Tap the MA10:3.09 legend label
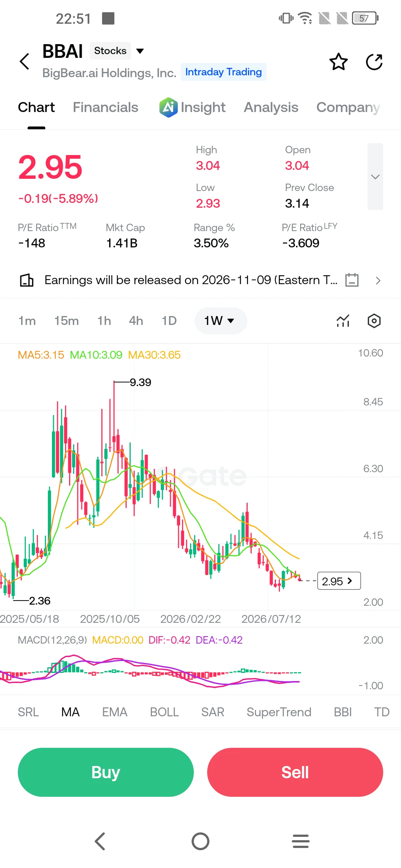The image size is (401, 868). click(x=96, y=355)
